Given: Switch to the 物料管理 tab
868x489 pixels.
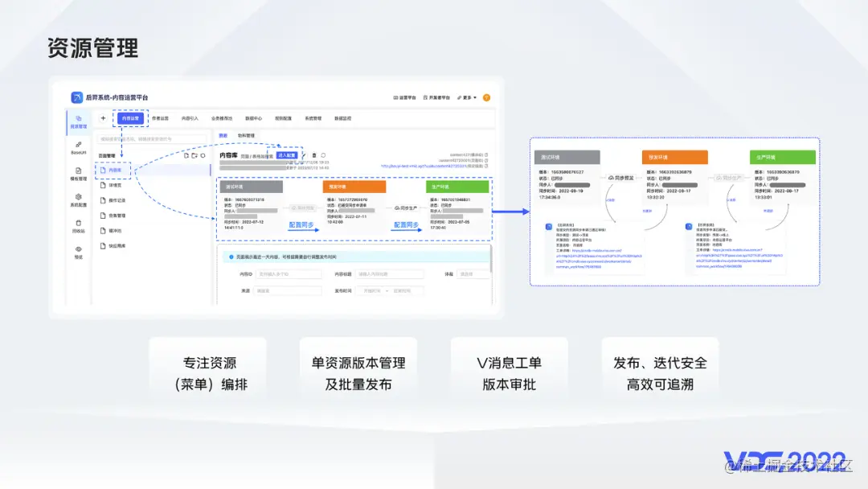Looking at the screenshot, I should click(247, 135).
